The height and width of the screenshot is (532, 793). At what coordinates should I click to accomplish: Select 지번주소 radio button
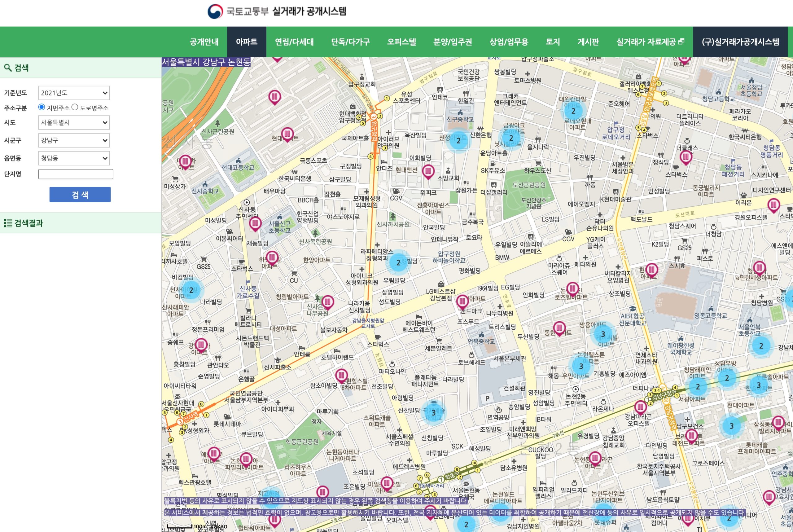click(x=42, y=107)
